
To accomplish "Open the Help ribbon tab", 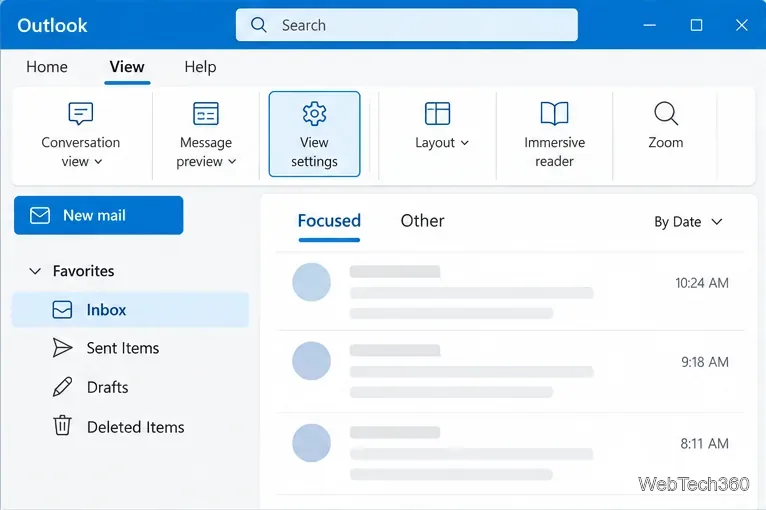I will 200,66.
